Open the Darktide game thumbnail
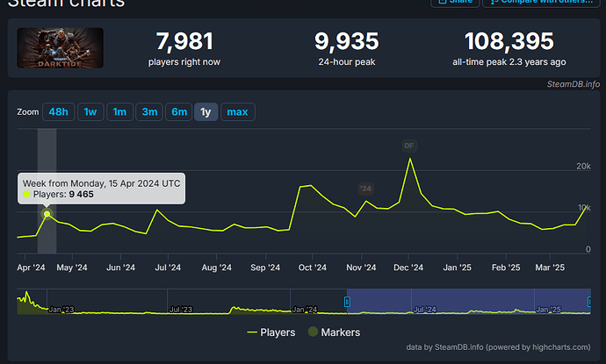Image resolution: width=606 pixels, height=364 pixels. (x=61, y=48)
